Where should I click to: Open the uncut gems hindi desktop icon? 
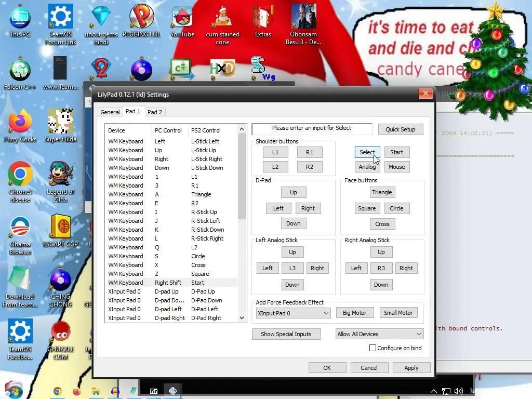[101, 24]
